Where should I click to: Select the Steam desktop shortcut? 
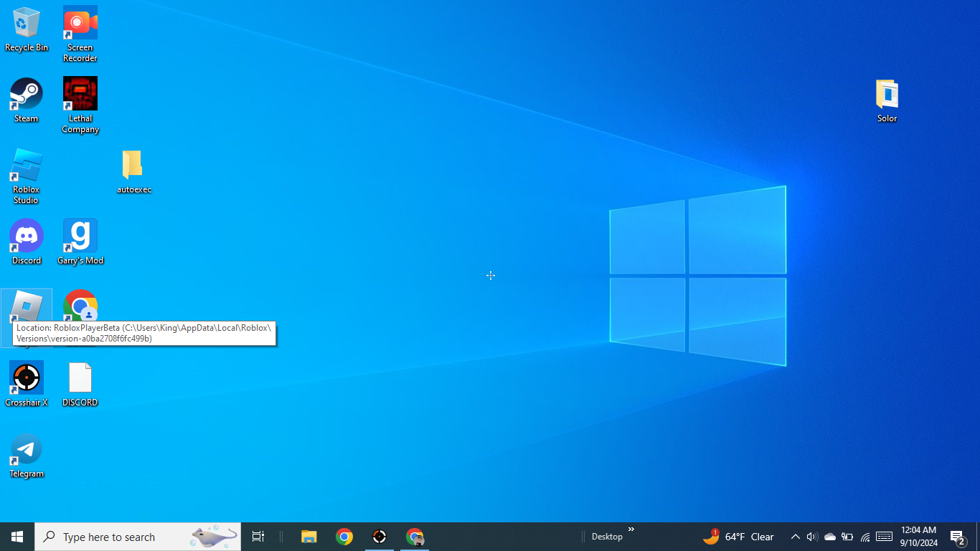click(27, 100)
